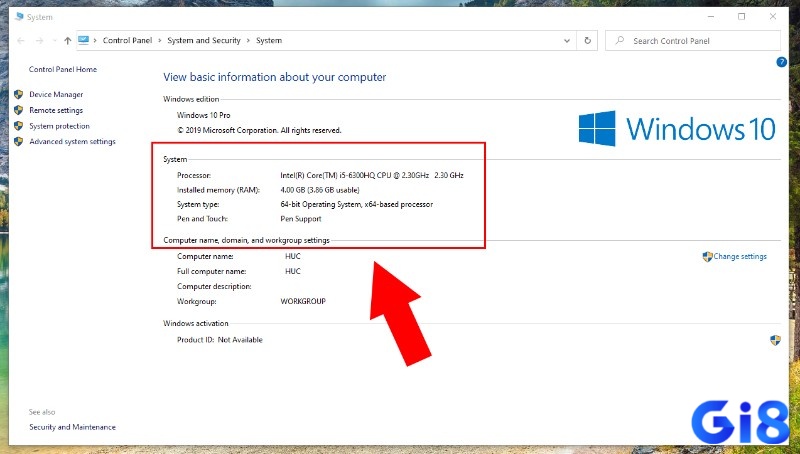Open Remote settings

tap(56, 110)
